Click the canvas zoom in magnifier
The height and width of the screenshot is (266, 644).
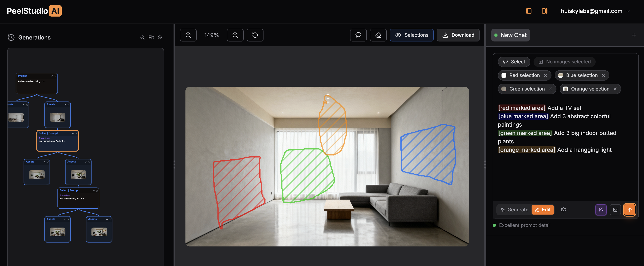point(235,35)
